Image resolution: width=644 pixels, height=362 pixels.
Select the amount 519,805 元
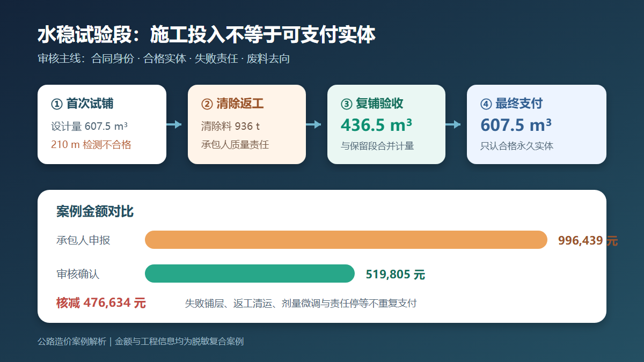[396, 275]
